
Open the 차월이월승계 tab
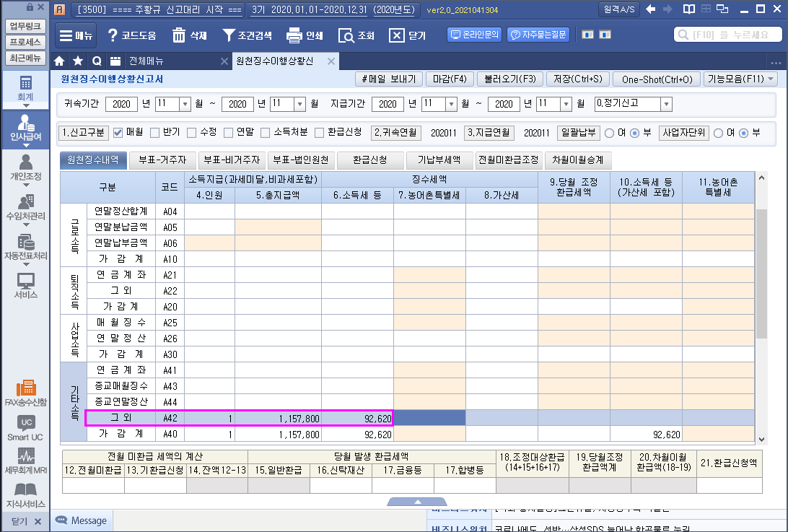point(577,160)
